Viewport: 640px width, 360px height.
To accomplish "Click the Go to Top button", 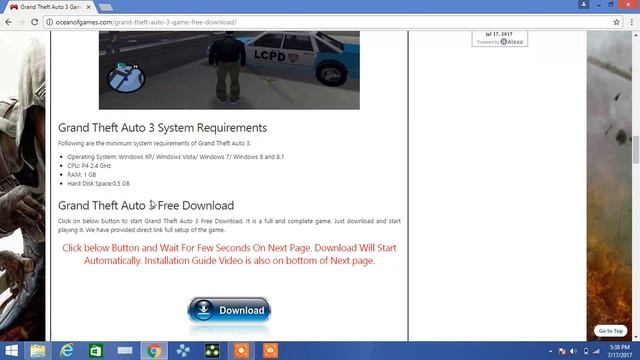I will (x=610, y=331).
